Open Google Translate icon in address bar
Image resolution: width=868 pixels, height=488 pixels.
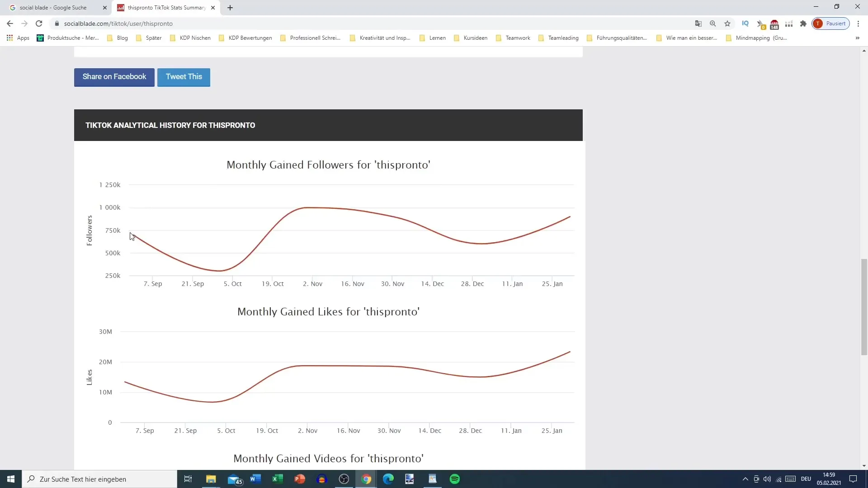698,23
